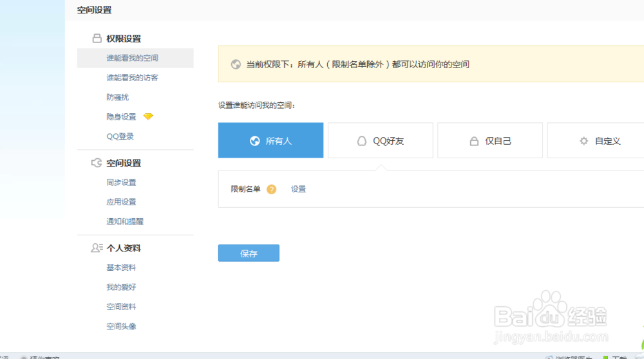Screen dimensions: 644x359
Task: Click the 个人资料 person icon
Action: (x=97, y=248)
